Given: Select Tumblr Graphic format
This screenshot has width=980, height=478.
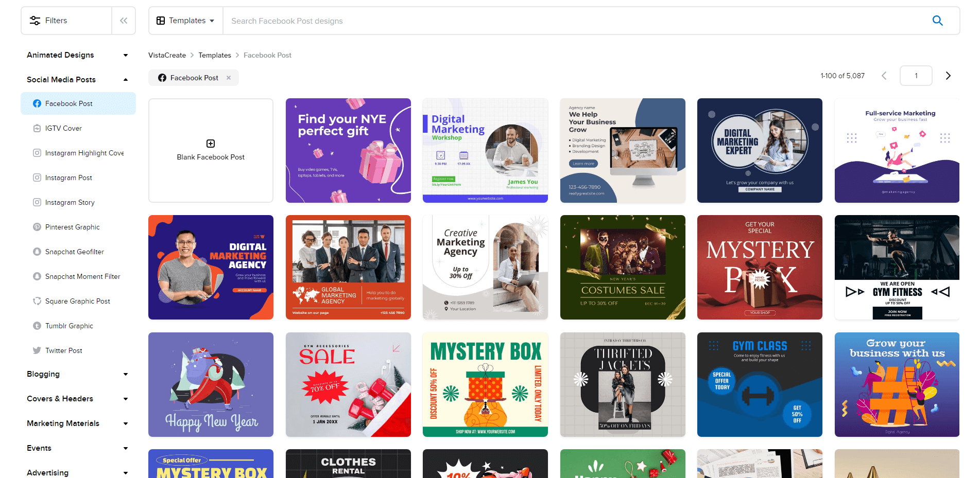Looking at the screenshot, I should (78, 326).
